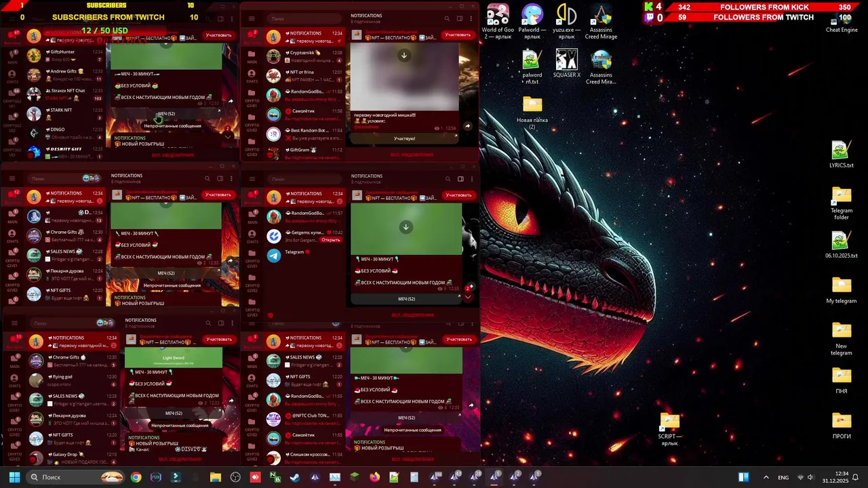868x488 pixels.
Task: Open three-dot menu in middle-left Telegram window
Action: pos(232,179)
